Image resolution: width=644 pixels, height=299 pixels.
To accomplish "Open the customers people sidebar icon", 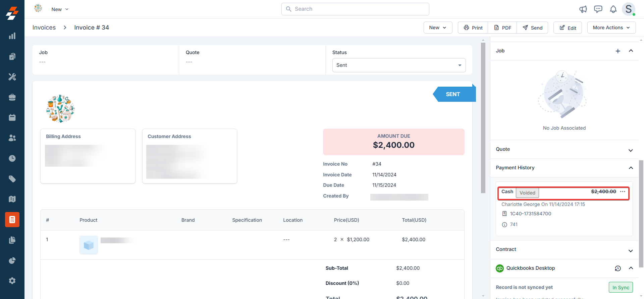I will pos(12,138).
